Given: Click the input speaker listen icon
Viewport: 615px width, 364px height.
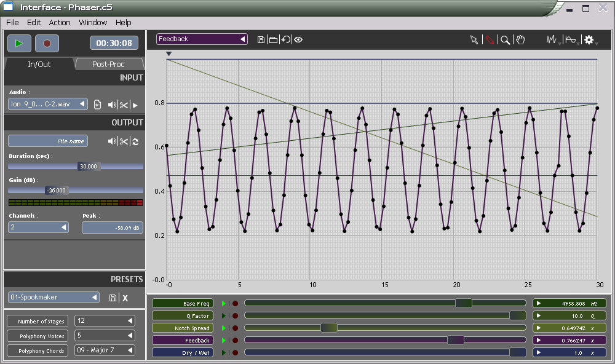Looking at the screenshot, I should pyautogui.click(x=112, y=105).
